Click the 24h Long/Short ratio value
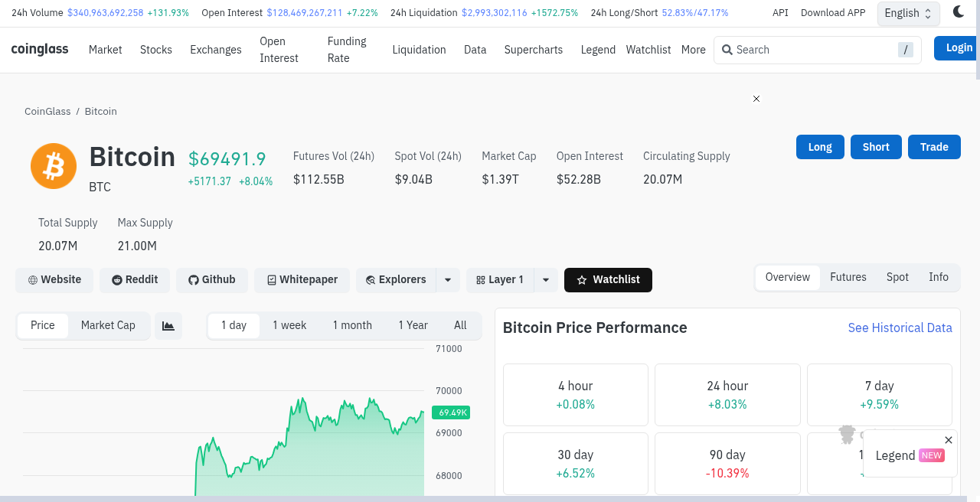The width and height of the screenshot is (980, 502). (x=695, y=13)
